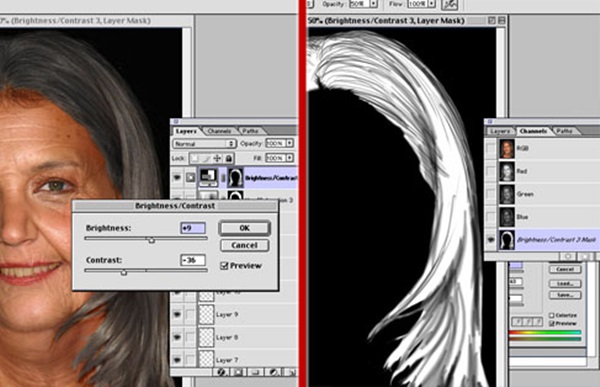Image resolution: width=600 pixels, height=387 pixels.
Task: Click the lock all icon in Layers panel
Action: [x=228, y=158]
